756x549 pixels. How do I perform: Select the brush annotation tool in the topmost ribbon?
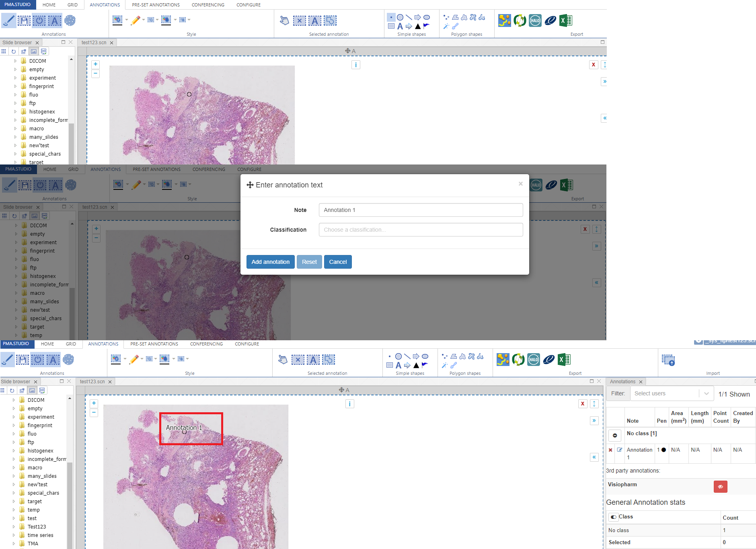point(9,21)
